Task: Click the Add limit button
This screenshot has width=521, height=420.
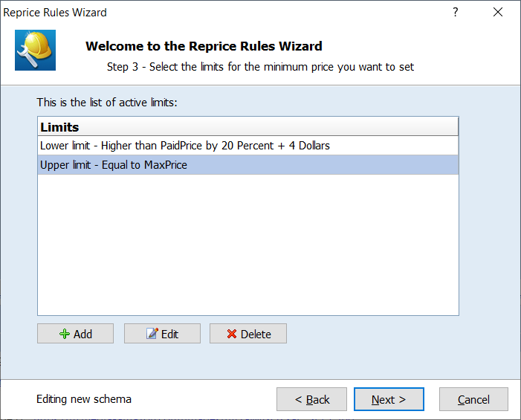Action: tap(75, 333)
